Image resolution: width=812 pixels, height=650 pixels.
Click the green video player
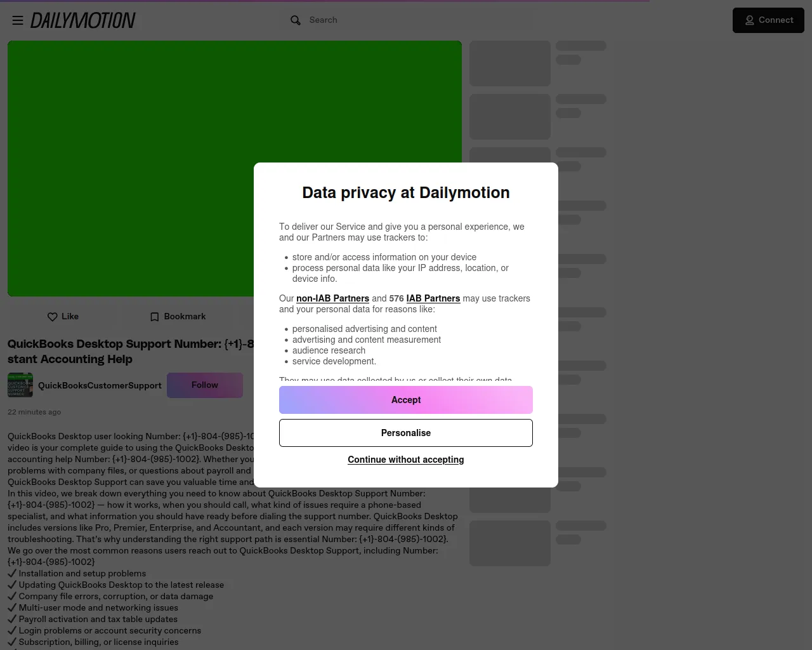(x=235, y=168)
